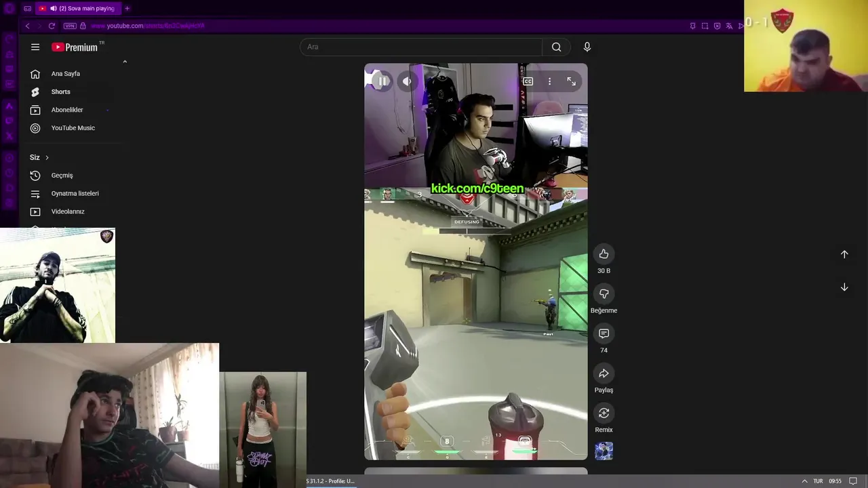The height and width of the screenshot is (488, 868).
Task: Click taskbar item labeled Profile
Action: tap(331, 481)
